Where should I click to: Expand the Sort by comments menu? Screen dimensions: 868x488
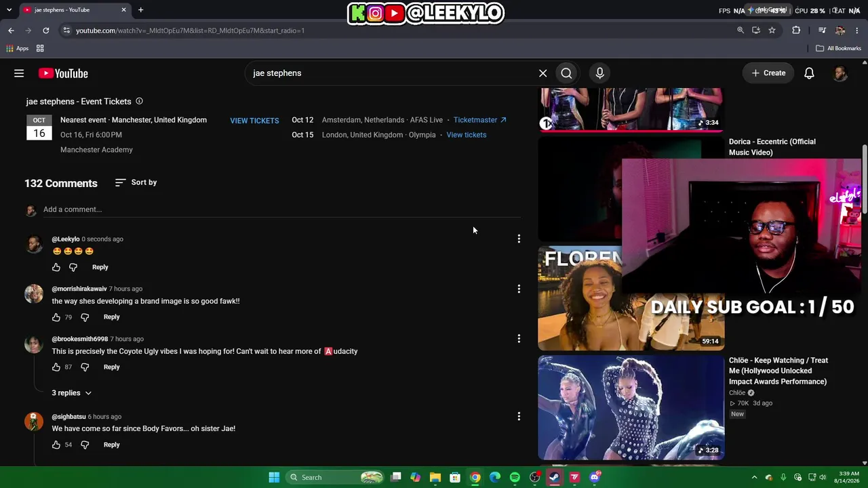coord(136,182)
